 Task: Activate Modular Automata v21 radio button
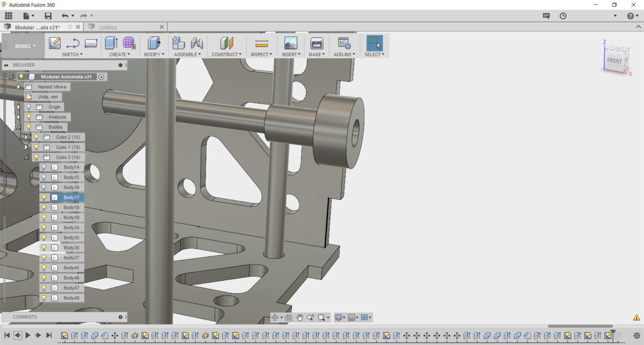[x=101, y=77]
